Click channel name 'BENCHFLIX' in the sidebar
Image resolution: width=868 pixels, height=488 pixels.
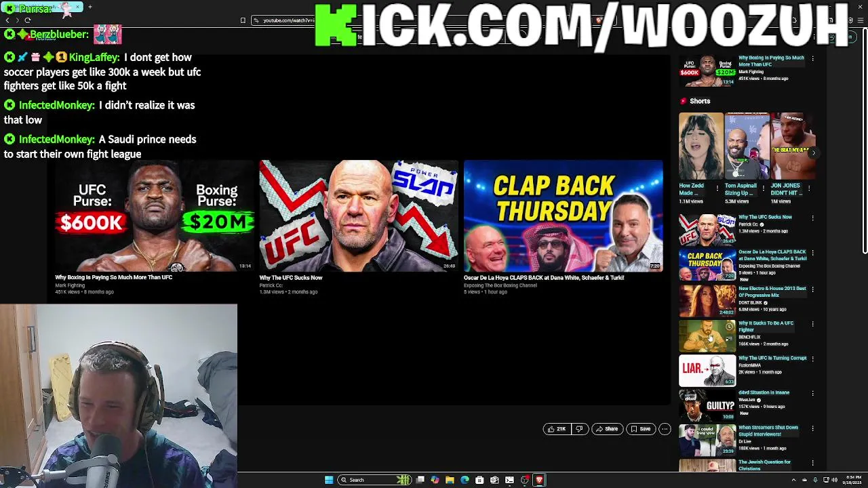click(x=749, y=337)
